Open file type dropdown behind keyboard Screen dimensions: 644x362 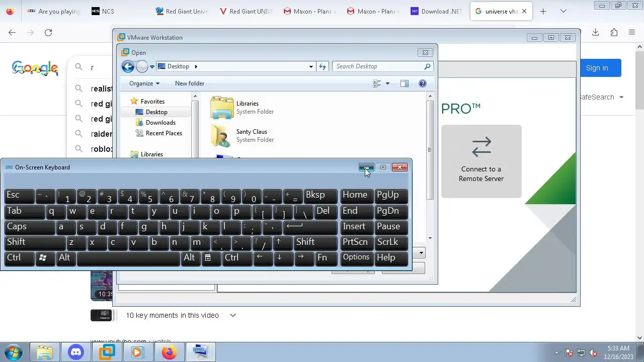421,252
